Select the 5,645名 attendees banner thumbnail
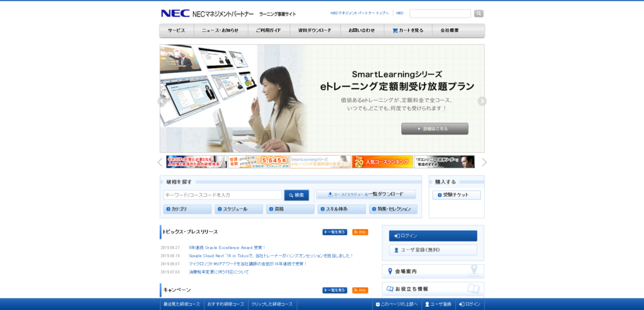The width and height of the screenshot is (644, 310). pyautogui.click(x=258, y=162)
